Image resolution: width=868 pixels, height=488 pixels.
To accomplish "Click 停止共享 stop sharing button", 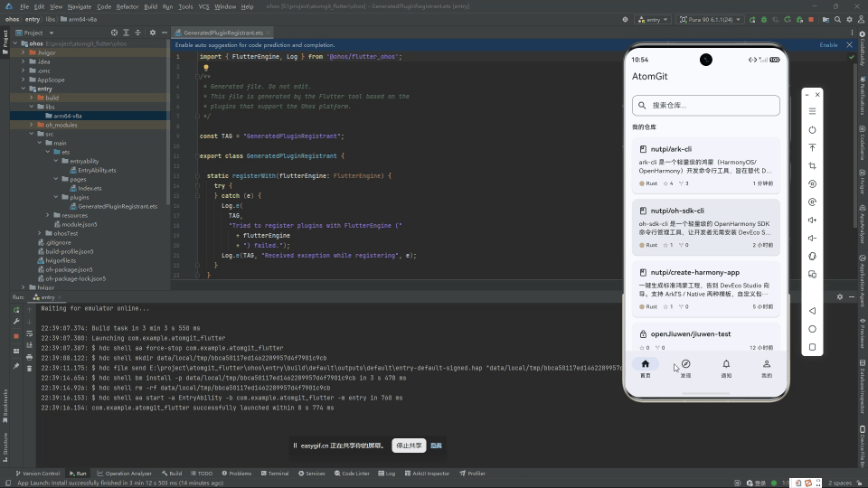I will click(409, 446).
